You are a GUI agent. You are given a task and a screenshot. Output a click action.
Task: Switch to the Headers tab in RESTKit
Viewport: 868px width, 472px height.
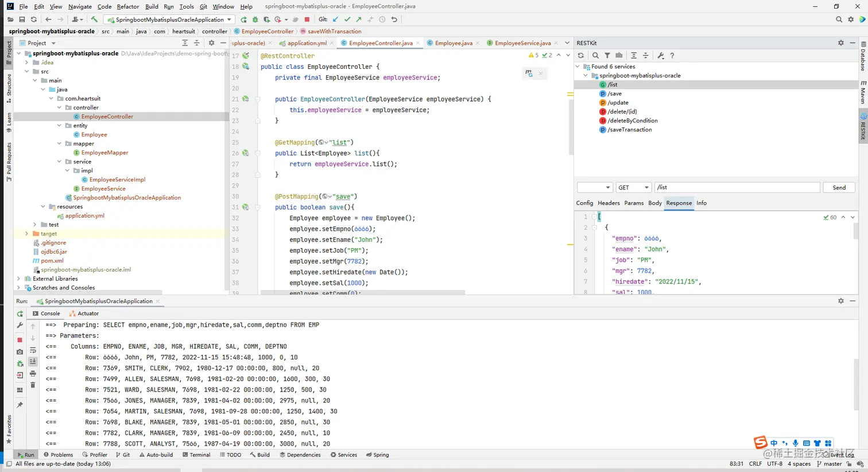pyautogui.click(x=609, y=203)
